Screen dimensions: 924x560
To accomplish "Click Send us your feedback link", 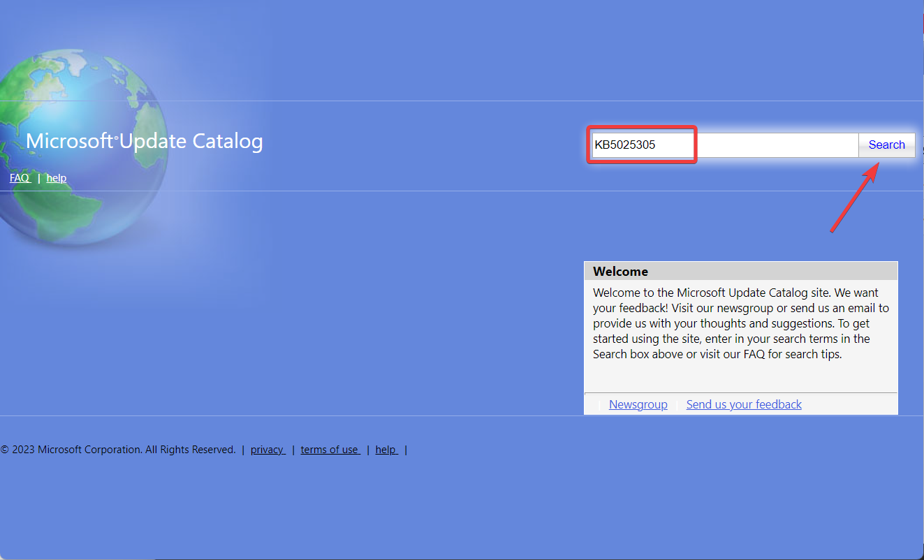I will [744, 404].
